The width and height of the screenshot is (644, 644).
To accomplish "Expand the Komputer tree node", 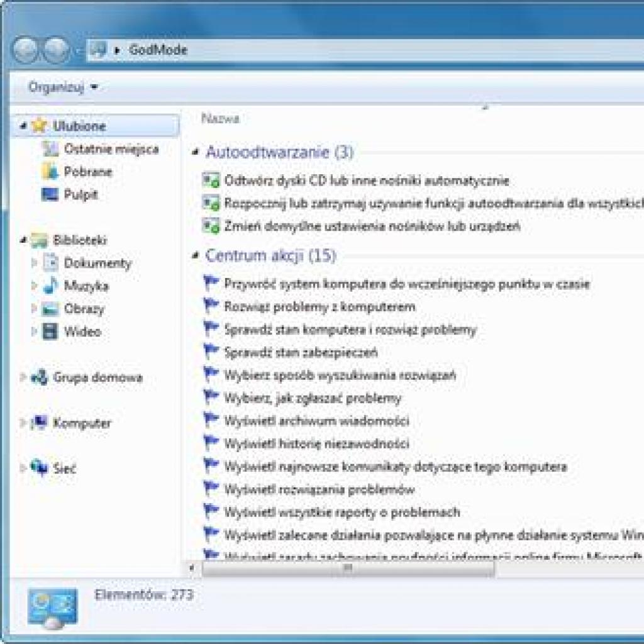I will pos(23,423).
